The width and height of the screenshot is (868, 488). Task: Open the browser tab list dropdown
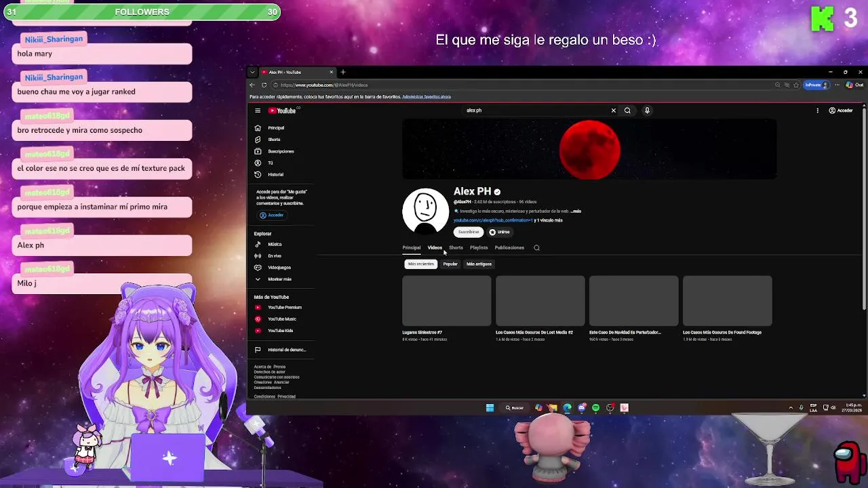[x=252, y=72]
